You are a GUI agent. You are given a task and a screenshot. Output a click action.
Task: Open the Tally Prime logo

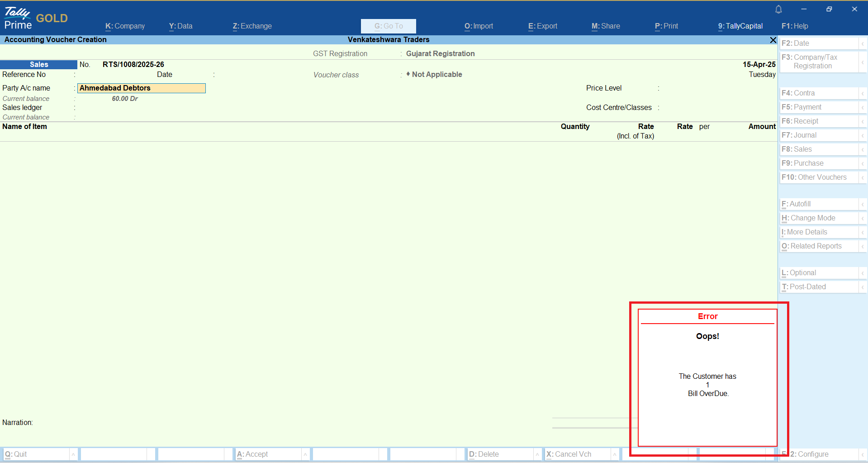[x=18, y=18]
